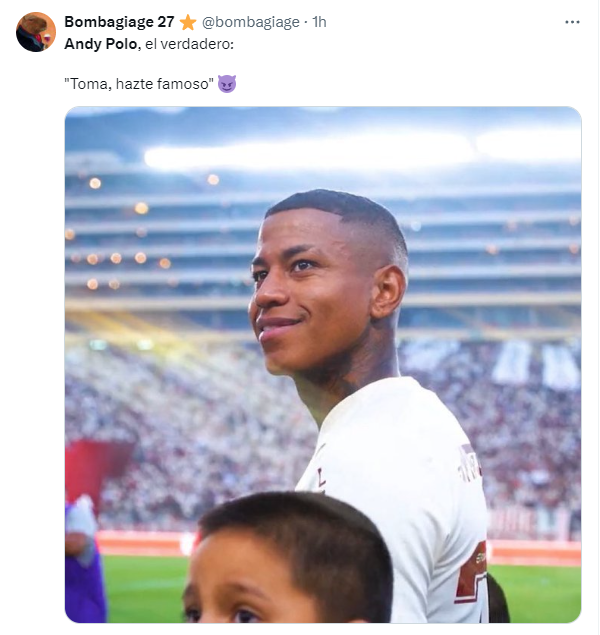Open the tweet via 1h timestamp
Screen dimensions: 600x635
click(x=320, y=22)
